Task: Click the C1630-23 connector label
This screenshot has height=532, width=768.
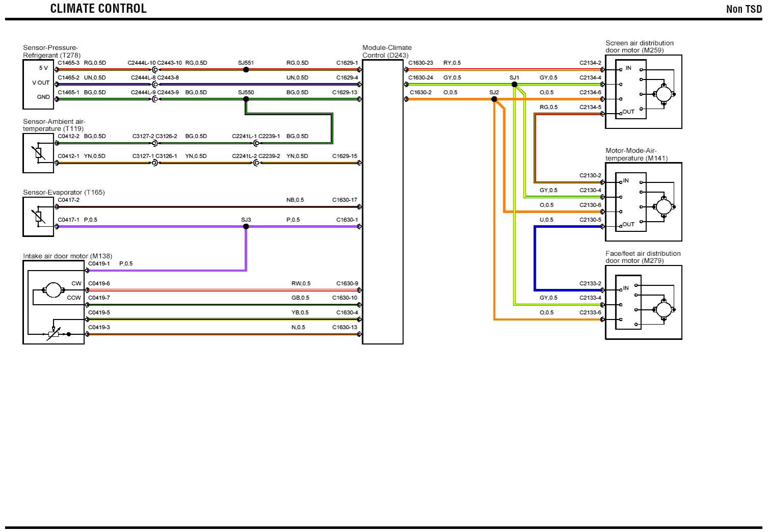Action: (421, 63)
